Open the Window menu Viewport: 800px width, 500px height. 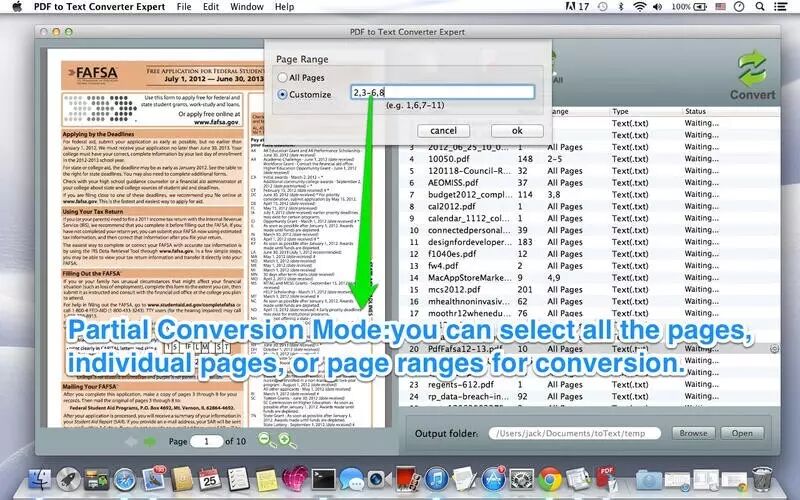246,7
